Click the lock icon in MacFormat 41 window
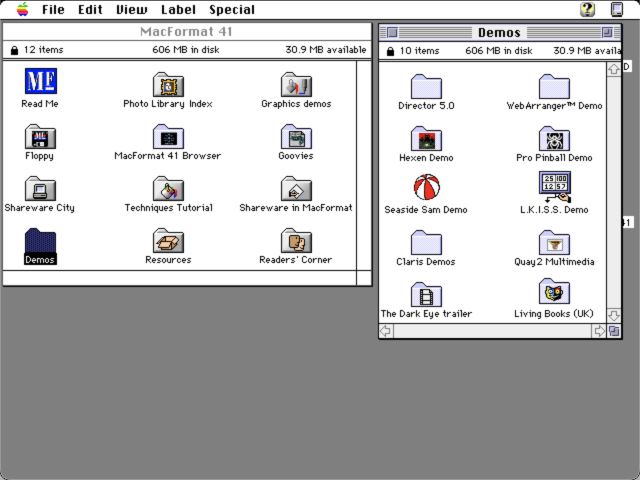This screenshot has width=640, height=480. click(14, 50)
